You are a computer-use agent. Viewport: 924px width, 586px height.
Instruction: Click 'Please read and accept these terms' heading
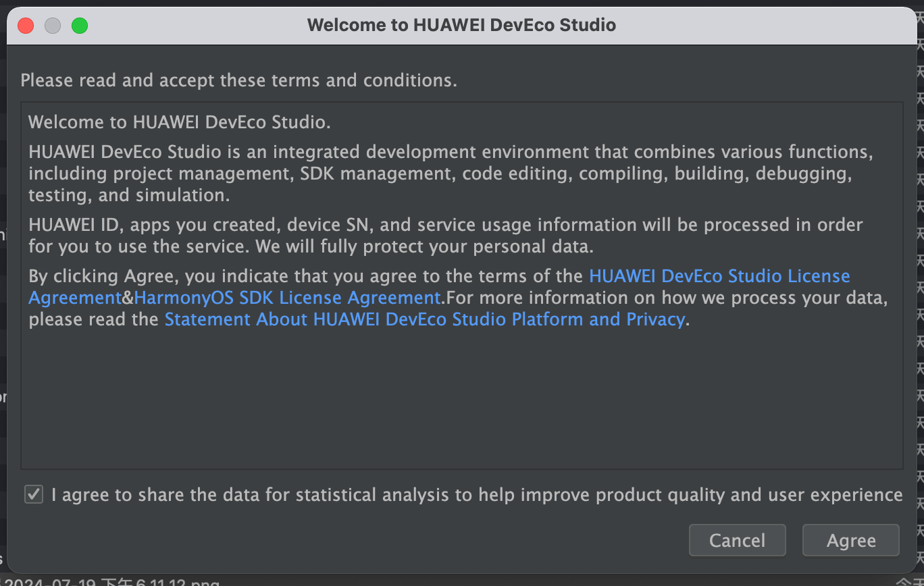(x=238, y=80)
